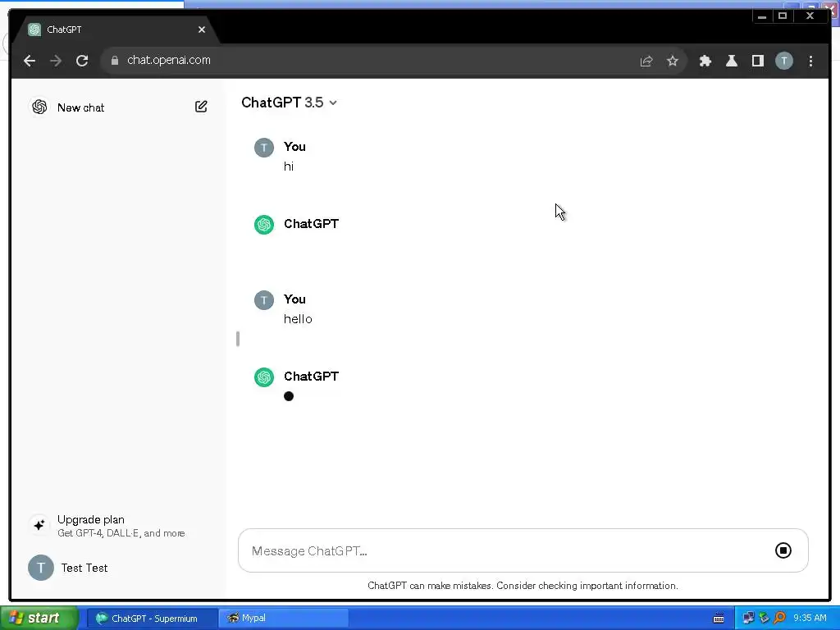This screenshot has height=630, width=840.
Task: Click the address bar URL chat.openai.com
Action: click(x=169, y=60)
